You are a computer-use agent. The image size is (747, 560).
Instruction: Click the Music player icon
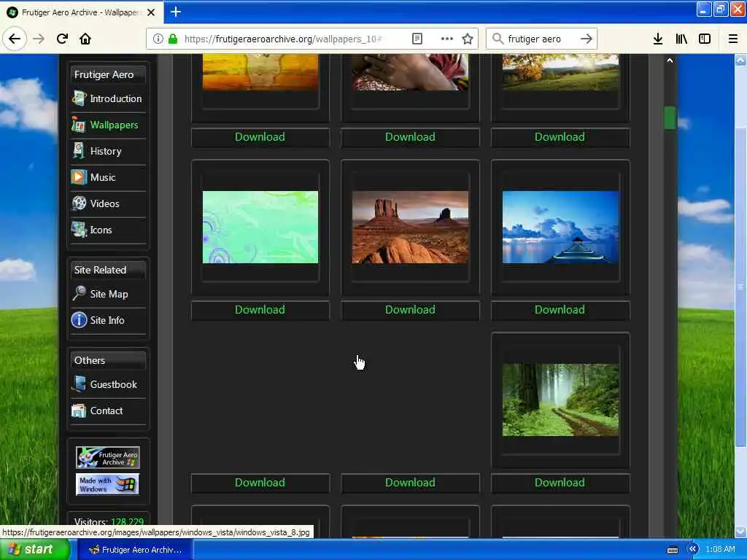[79, 177]
